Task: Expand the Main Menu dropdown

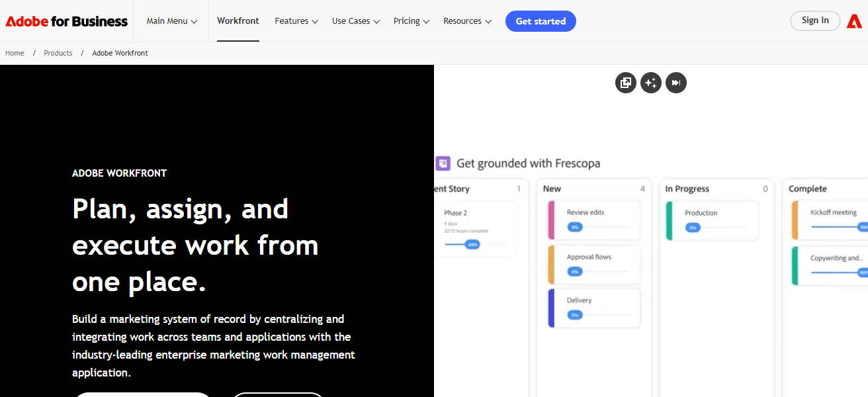Action: click(x=171, y=21)
